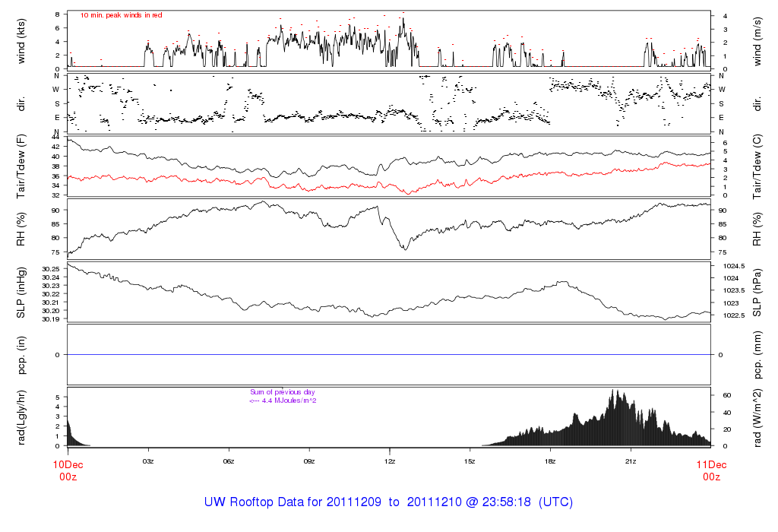Click the red '10Dec 00z' start label
This screenshot has height=532, width=778.
click(68, 470)
